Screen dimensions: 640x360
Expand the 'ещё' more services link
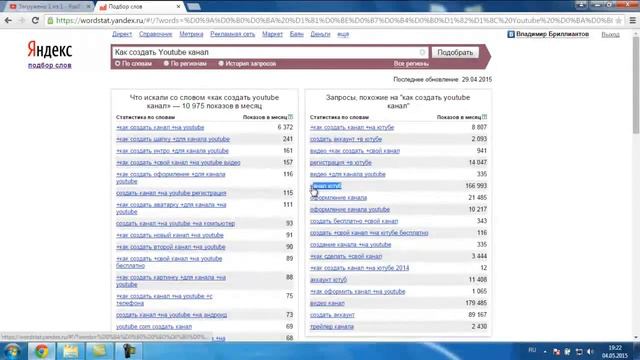(x=343, y=34)
